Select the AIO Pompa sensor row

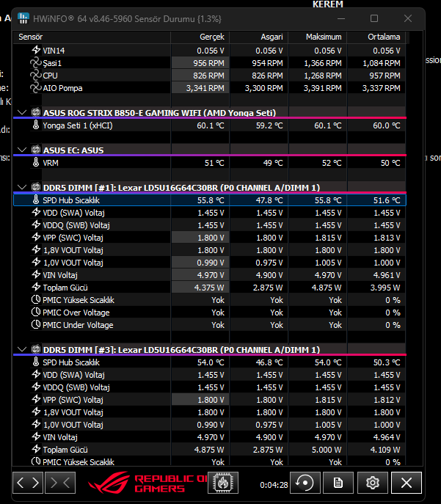point(210,88)
